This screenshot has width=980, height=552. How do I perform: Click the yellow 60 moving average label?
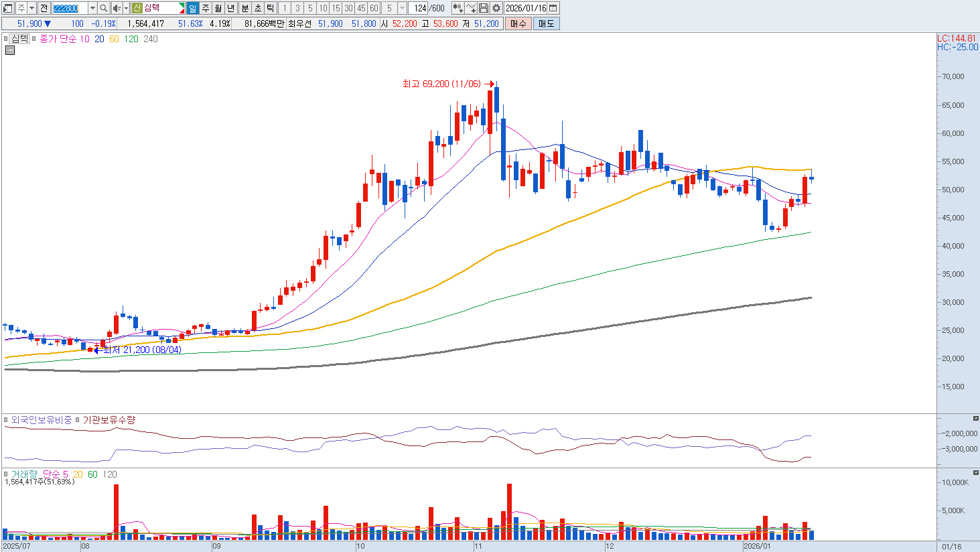114,39
